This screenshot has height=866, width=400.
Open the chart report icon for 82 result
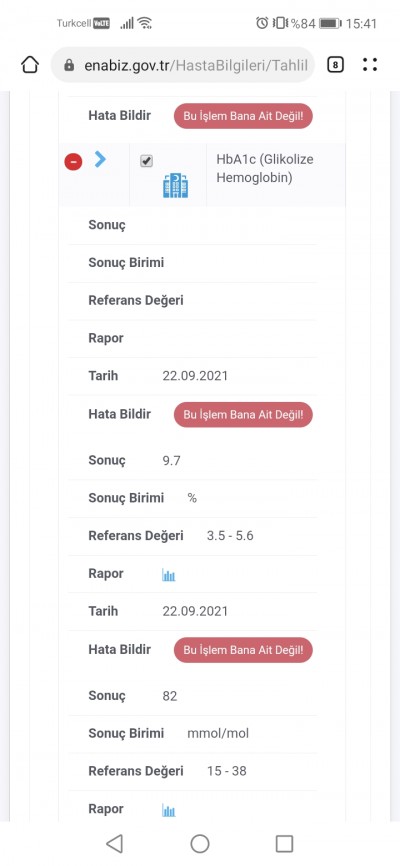click(169, 810)
